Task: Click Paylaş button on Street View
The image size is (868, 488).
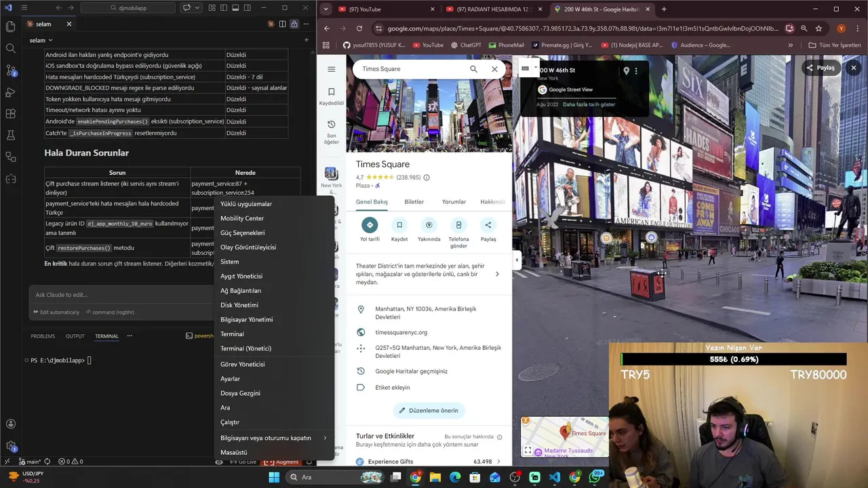Action: pos(821,68)
